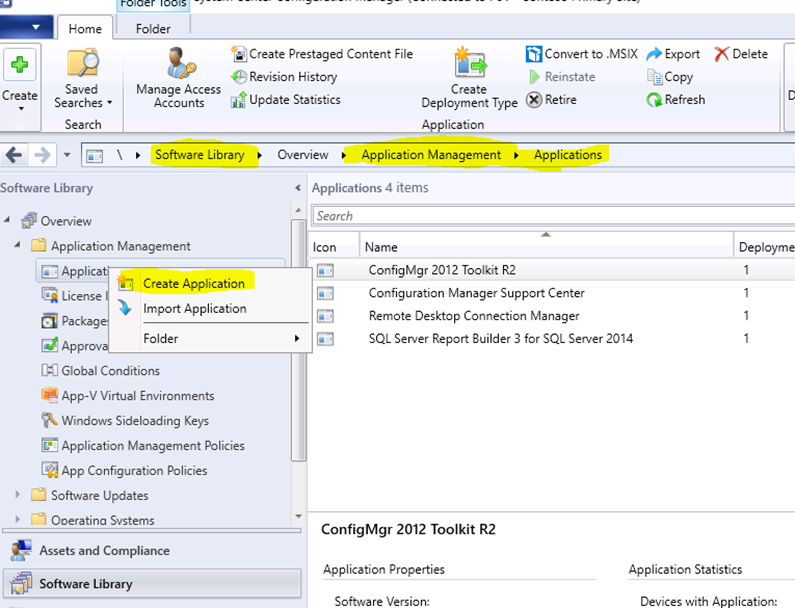Choose Import Application from context menu

209,308
